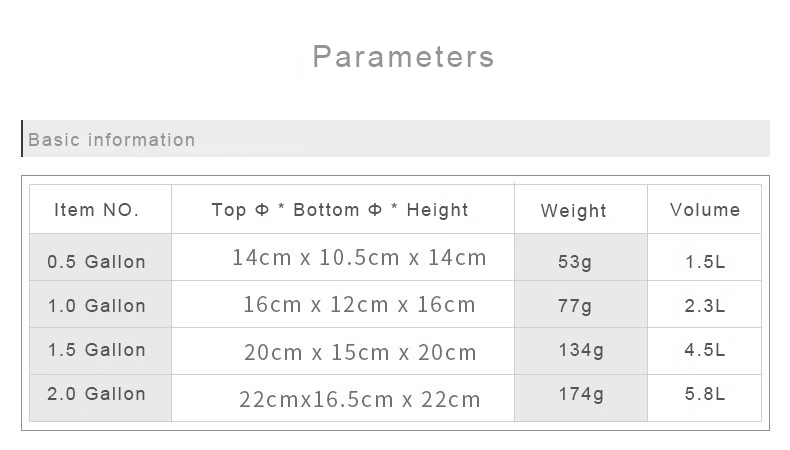Click the Top Φ * Bottom Φ * Height header

coord(340,210)
